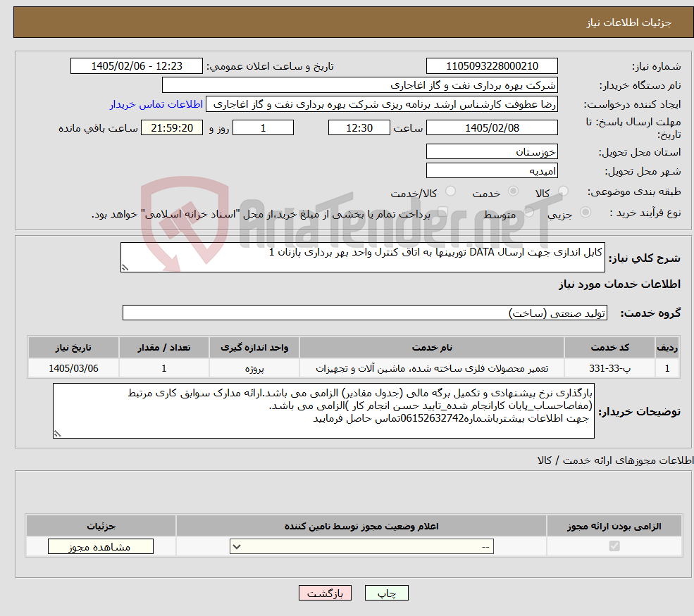
Task: Click the الزامی بودن ارائه مجوز header
Action: [614, 526]
